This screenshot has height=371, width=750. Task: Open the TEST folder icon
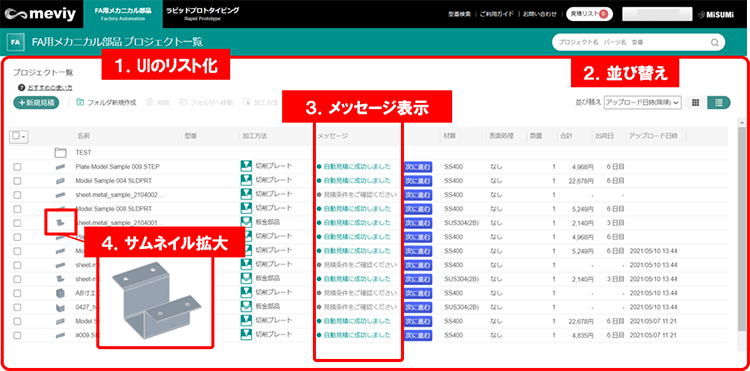point(60,153)
